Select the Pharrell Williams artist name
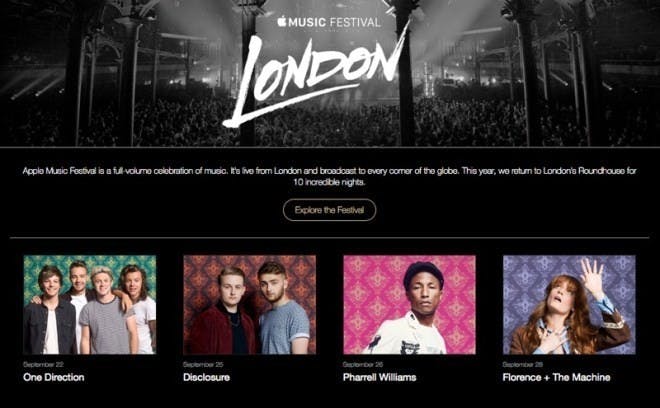660x408 pixels. pyautogui.click(x=380, y=377)
